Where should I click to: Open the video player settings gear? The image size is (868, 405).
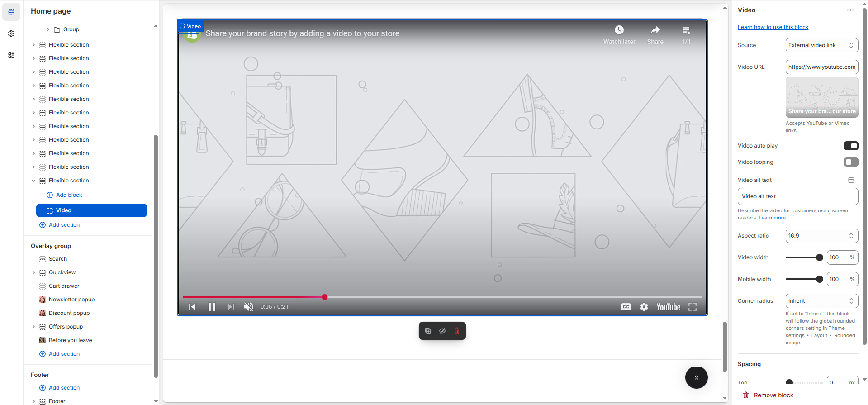tap(644, 307)
